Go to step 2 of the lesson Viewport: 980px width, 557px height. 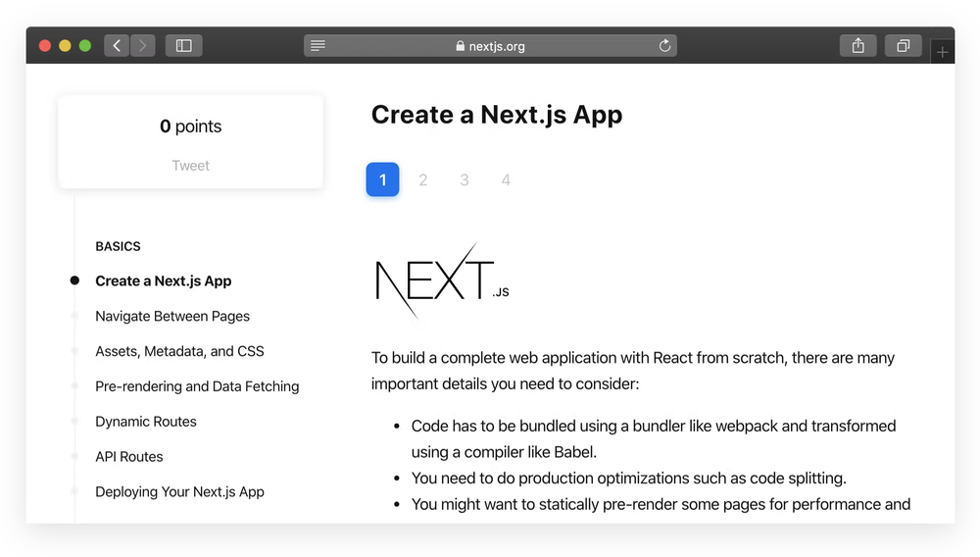(x=423, y=180)
